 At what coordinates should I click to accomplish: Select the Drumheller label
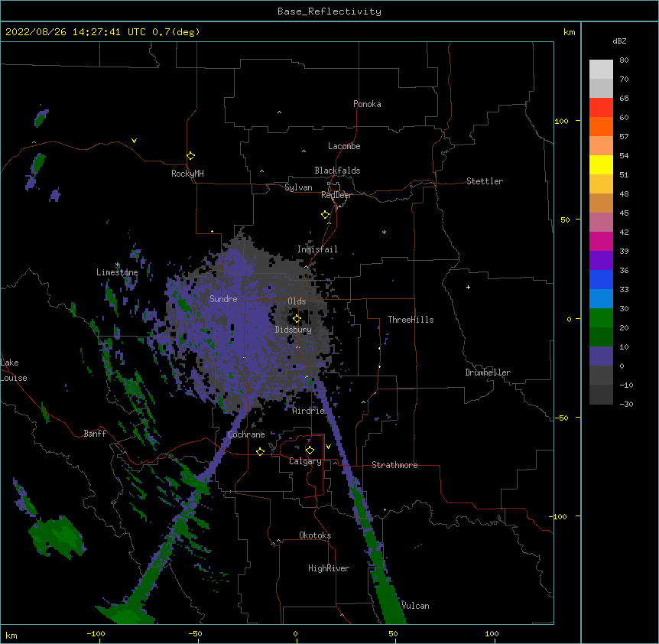pos(488,372)
